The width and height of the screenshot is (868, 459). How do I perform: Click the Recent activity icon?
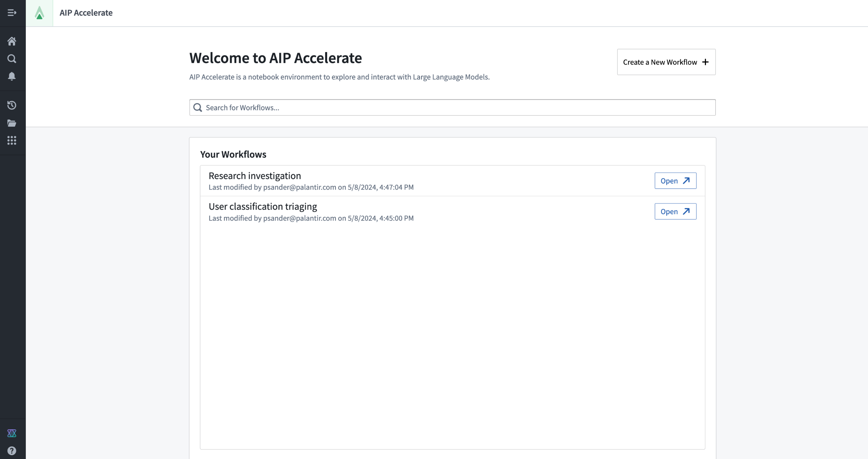tap(12, 105)
